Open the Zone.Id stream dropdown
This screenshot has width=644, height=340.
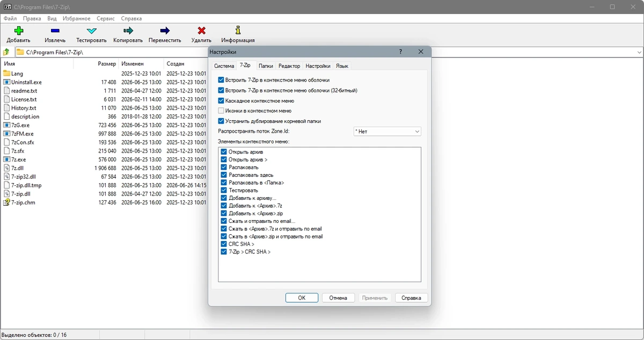pyautogui.click(x=387, y=132)
